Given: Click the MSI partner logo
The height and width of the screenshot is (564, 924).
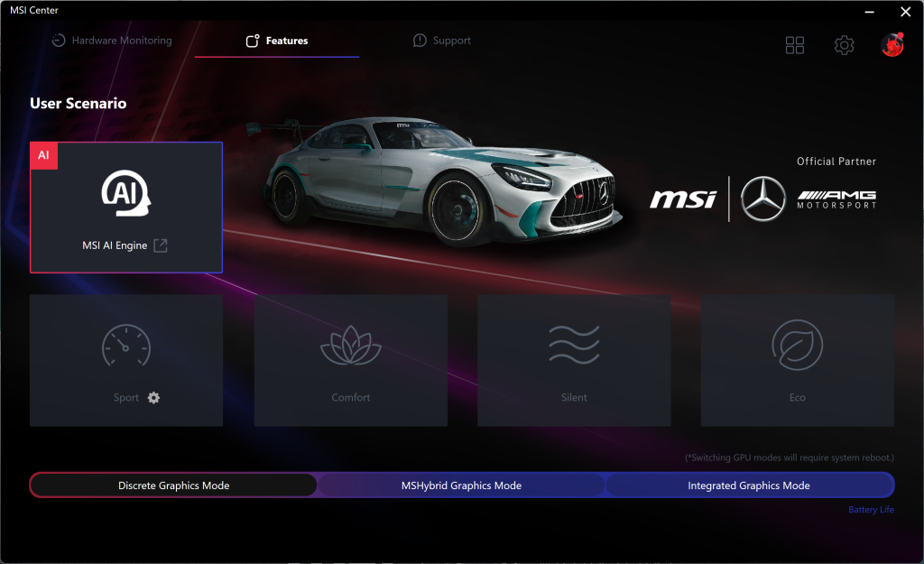Looking at the screenshot, I should click(684, 199).
